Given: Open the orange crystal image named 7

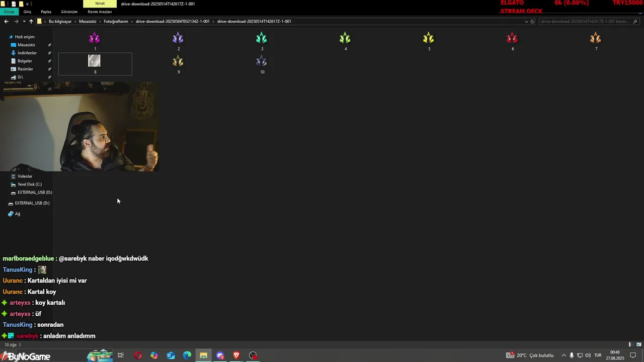Looking at the screenshot, I should 596,39.
